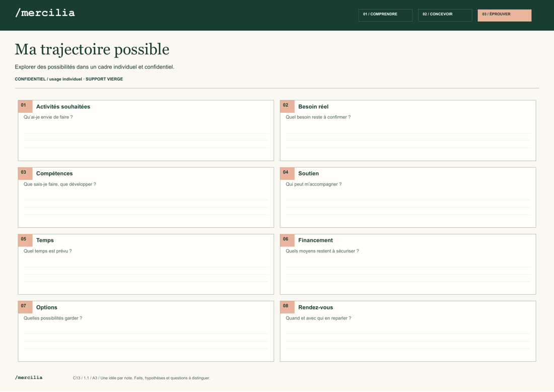Click the prompt "Quel temps est prévu ?"
554x392 pixels.
[48, 251]
